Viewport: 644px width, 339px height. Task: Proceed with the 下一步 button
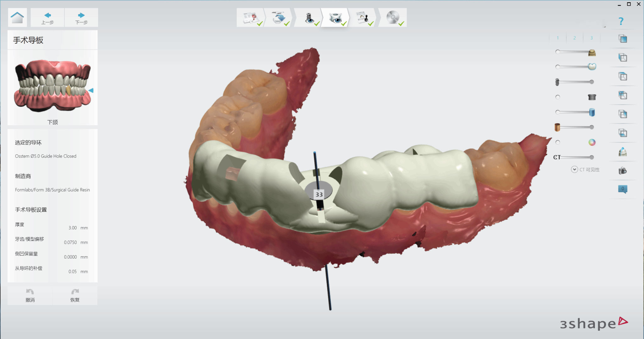pos(81,18)
